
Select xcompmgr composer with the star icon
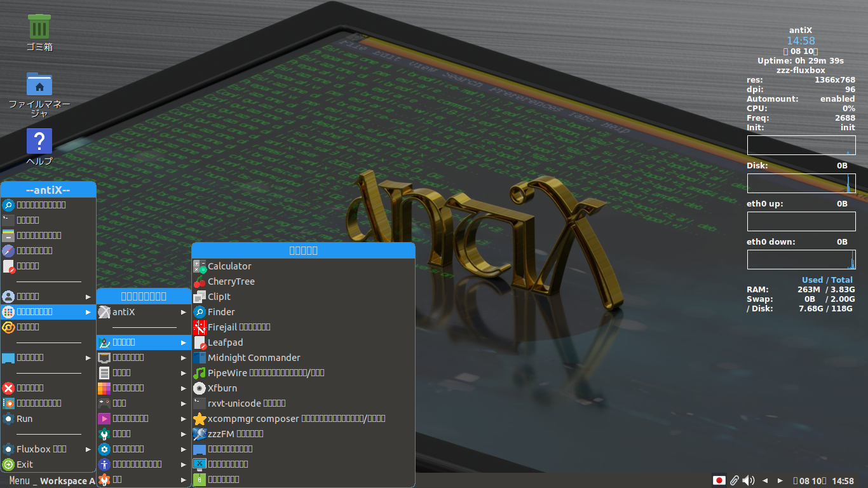(x=303, y=419)
